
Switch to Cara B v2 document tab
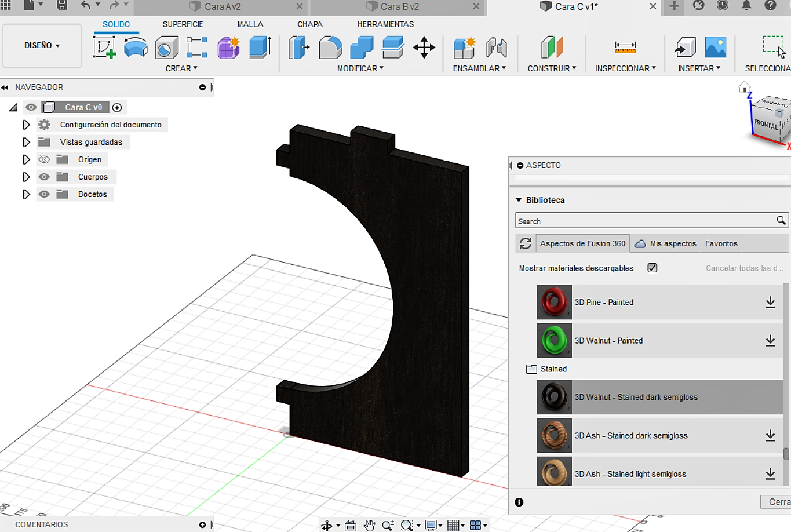tap(399, 6)
